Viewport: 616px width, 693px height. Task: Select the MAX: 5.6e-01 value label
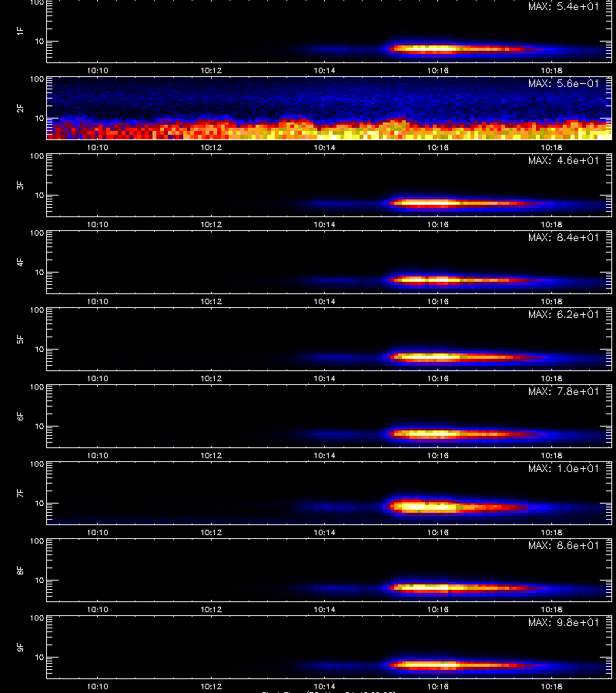pyautogui.click(x=564, y=83)
